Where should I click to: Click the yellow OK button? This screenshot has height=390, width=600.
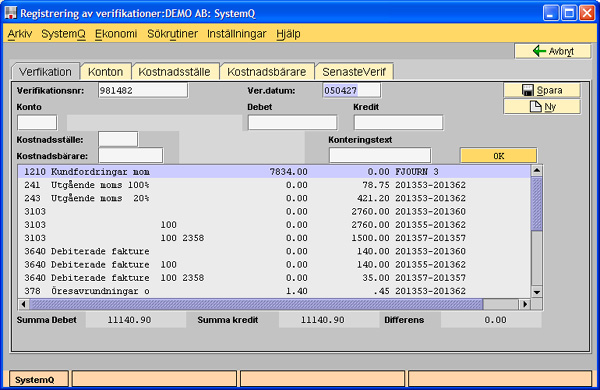click(x=498, y=156)
